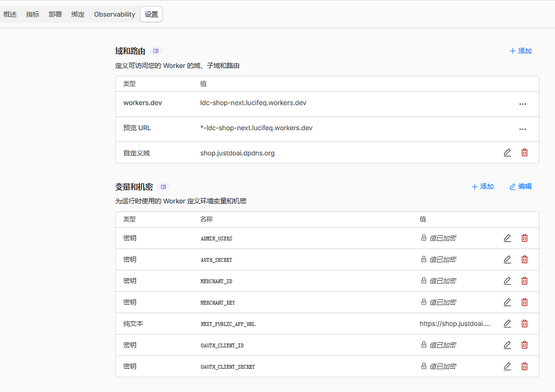
Task: Delete the 自定义域 shop.justdoai.dpdns.org entry
Action: pos(525,152)
